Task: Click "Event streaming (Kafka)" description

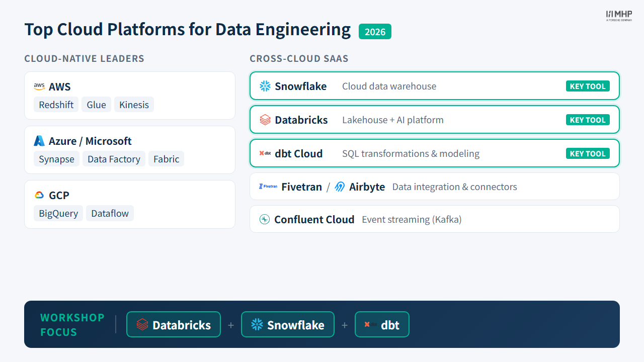Action: click(x=412, y=219)
